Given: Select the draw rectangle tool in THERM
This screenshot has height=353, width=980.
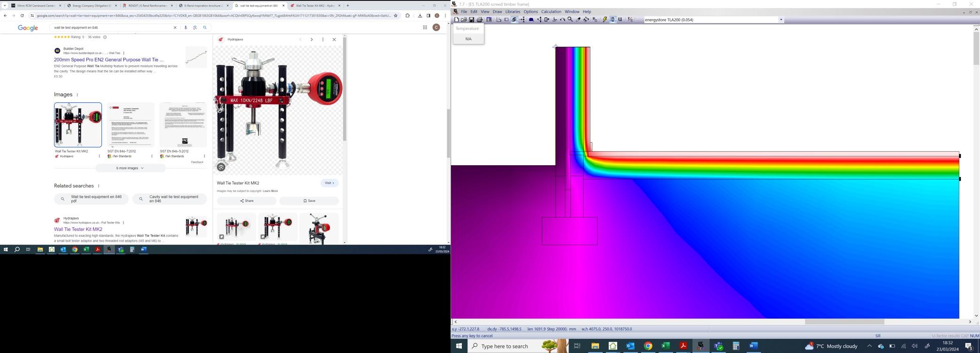Looking at the screenshot, I should pyautogui.click(x=506, y=20).
